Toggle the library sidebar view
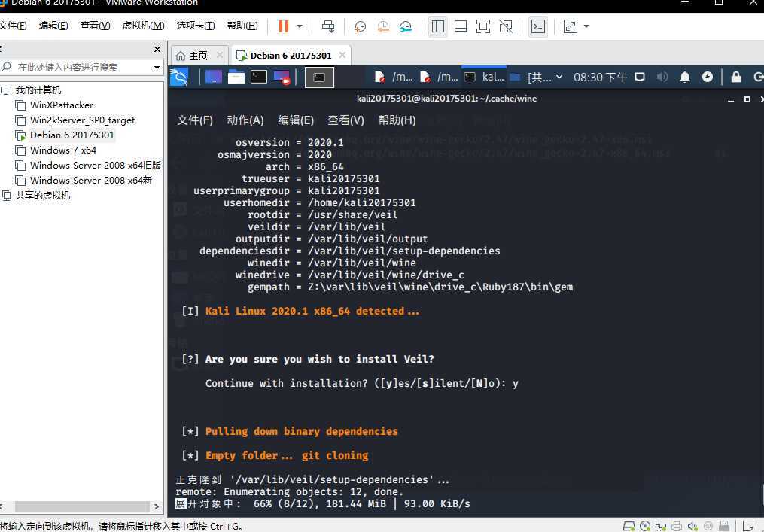Image resolution: width=764 pixels, height=532 pixels. click(438, 26)
